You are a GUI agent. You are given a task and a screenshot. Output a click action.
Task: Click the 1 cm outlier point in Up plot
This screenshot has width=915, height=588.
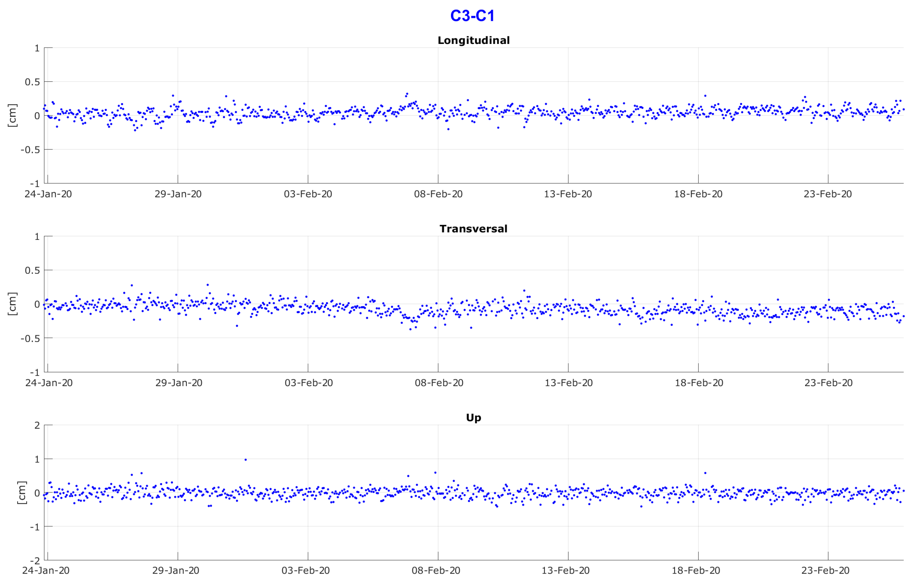click(246, 460)
